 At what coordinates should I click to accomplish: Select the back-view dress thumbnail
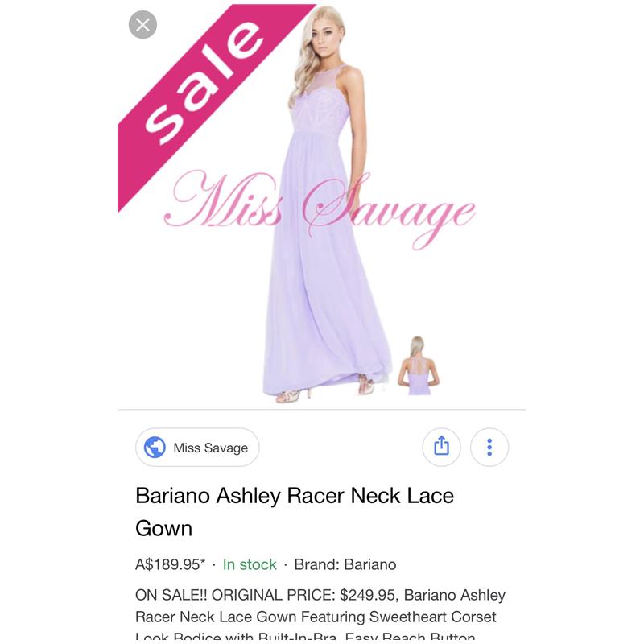click(x=418, y=365)
